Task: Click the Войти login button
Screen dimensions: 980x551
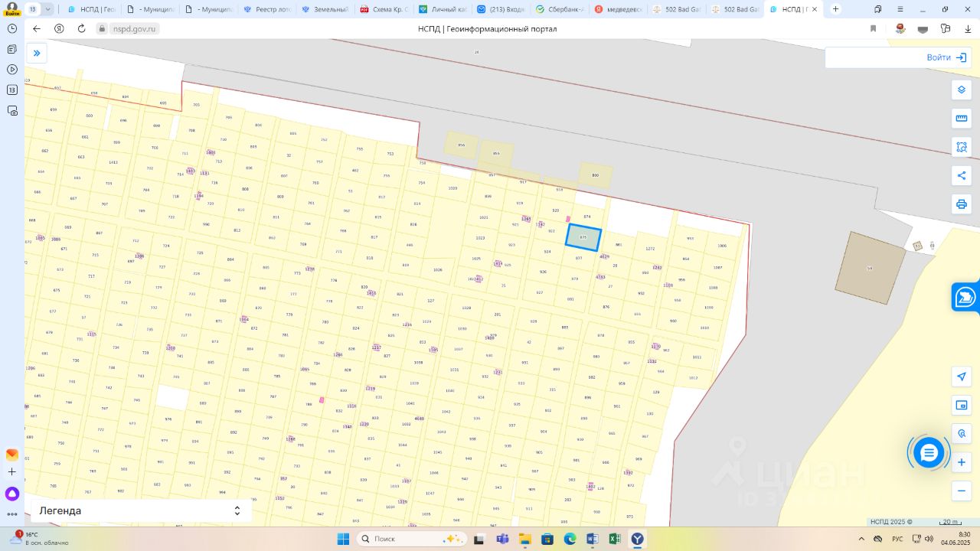Action: [946, 57]
